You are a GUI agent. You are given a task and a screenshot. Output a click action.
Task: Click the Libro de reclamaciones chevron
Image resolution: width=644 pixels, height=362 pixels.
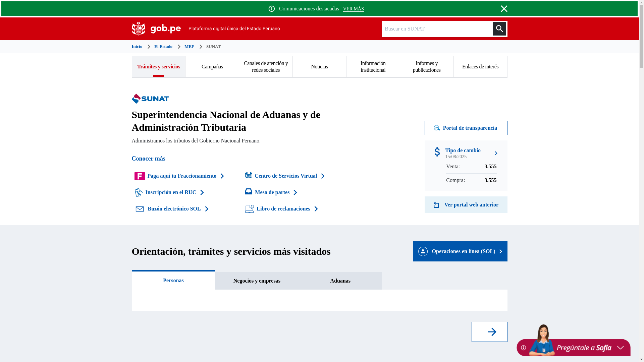316,209
